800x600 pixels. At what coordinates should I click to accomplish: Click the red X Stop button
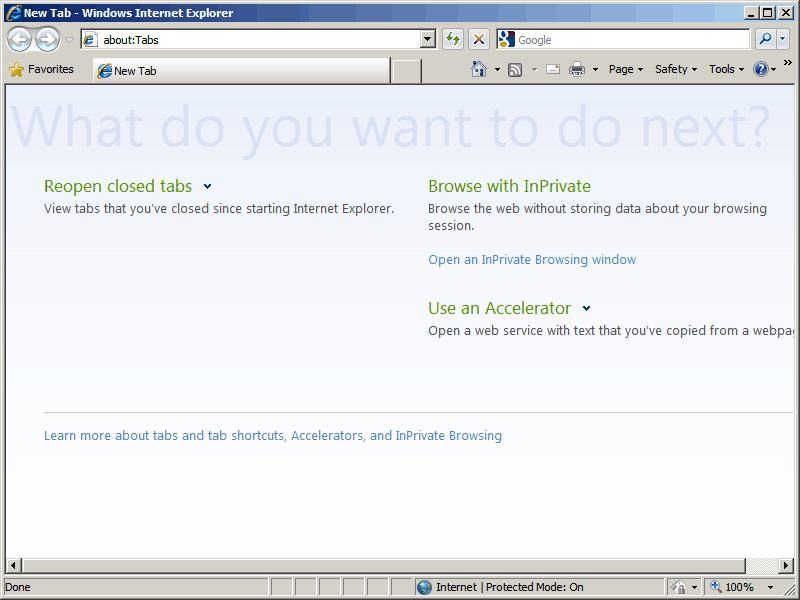(479, 39)
